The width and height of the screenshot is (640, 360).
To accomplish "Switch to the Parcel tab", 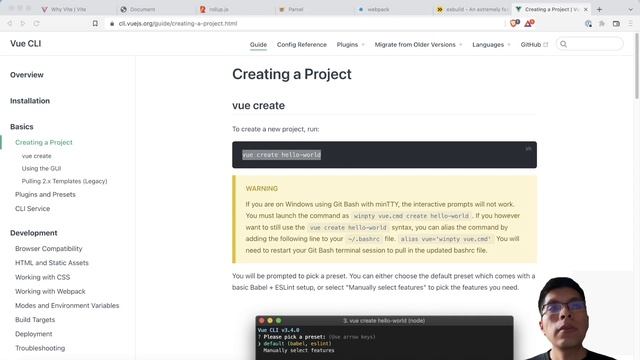I will [x=291, y=9].
